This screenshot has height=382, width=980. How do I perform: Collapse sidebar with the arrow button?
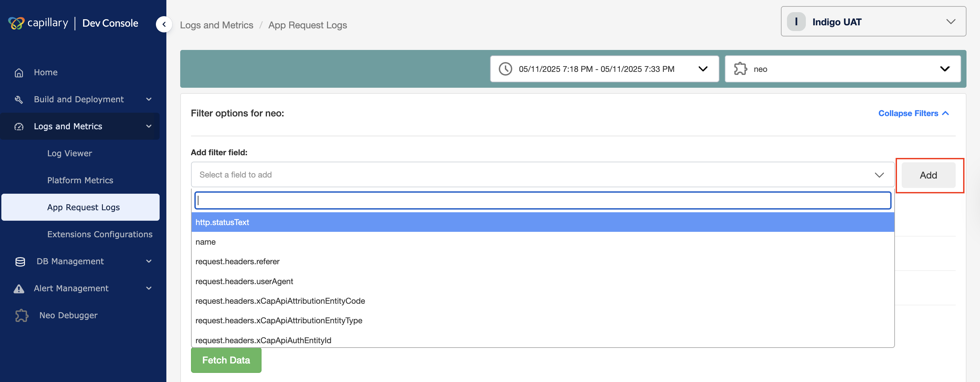[164, 24]
